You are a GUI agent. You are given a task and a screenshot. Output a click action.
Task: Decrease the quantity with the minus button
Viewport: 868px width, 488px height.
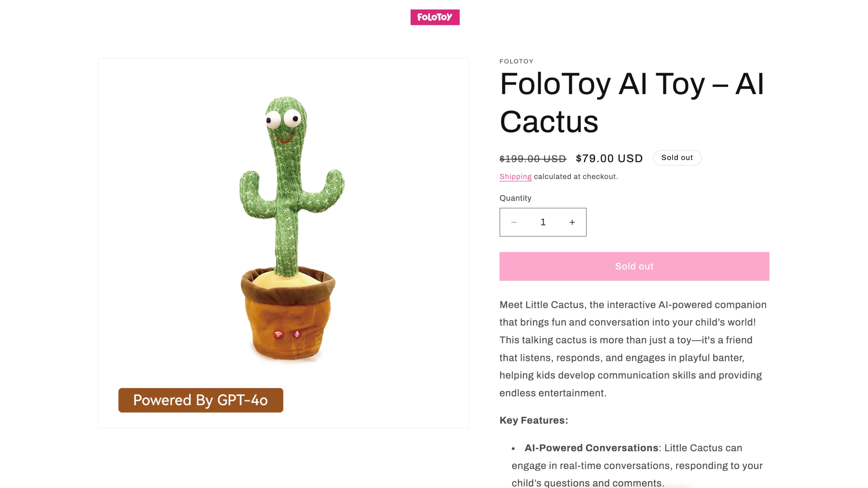[x=513, y=222]
